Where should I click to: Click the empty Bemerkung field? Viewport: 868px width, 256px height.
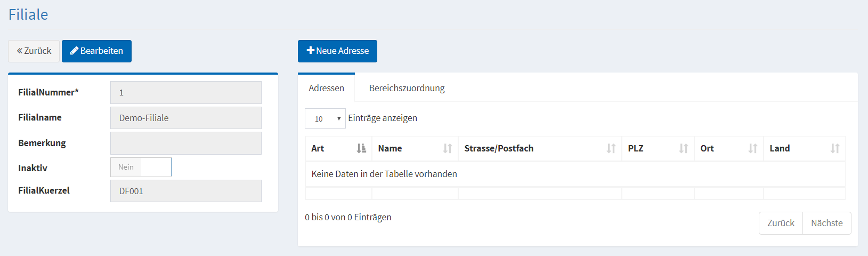[x=185, y=143]
